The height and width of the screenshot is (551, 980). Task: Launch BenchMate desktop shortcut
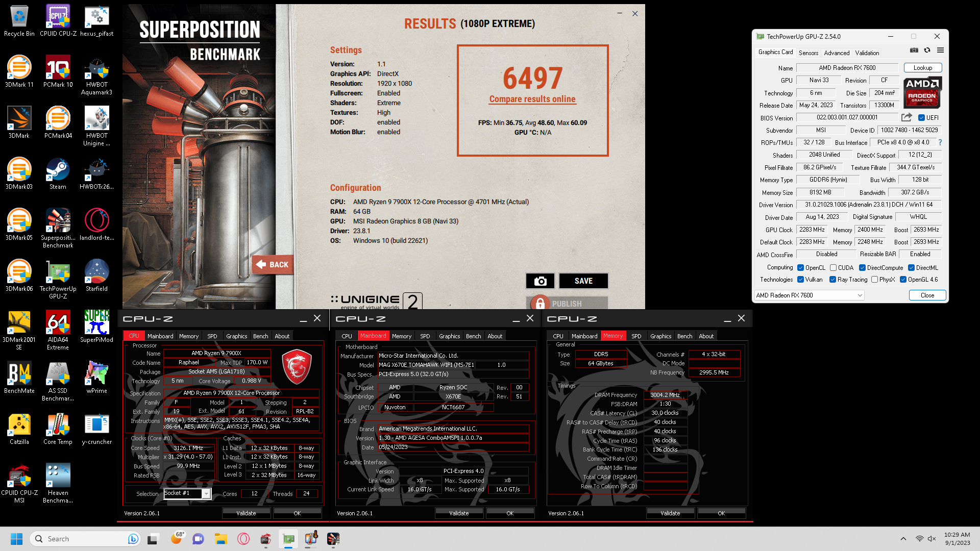19,378
